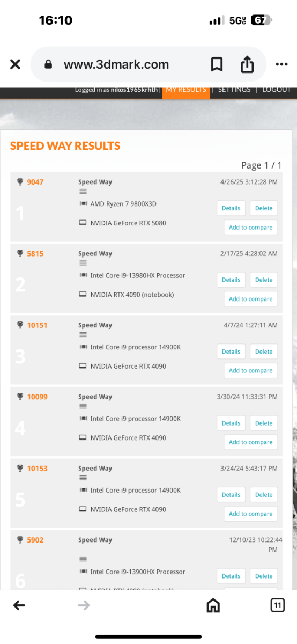Open the tab switcher showing 11 tabs
Screen dimensions: 297x644
pos(277,605)
